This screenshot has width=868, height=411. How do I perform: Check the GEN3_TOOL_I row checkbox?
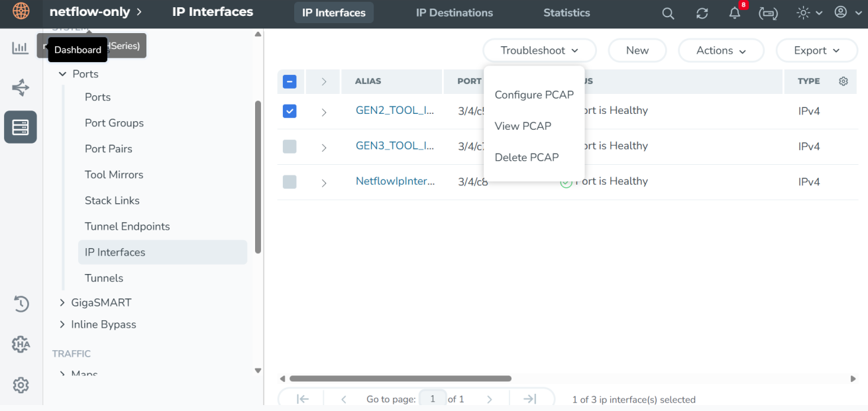290,146
